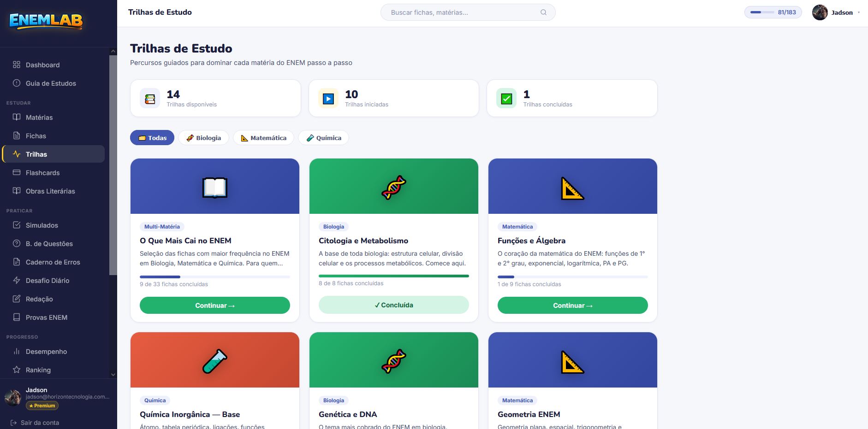This screenshot has height=429, width=868.
Task: Select the Matemática filter tab
Action: pos(263,138)
